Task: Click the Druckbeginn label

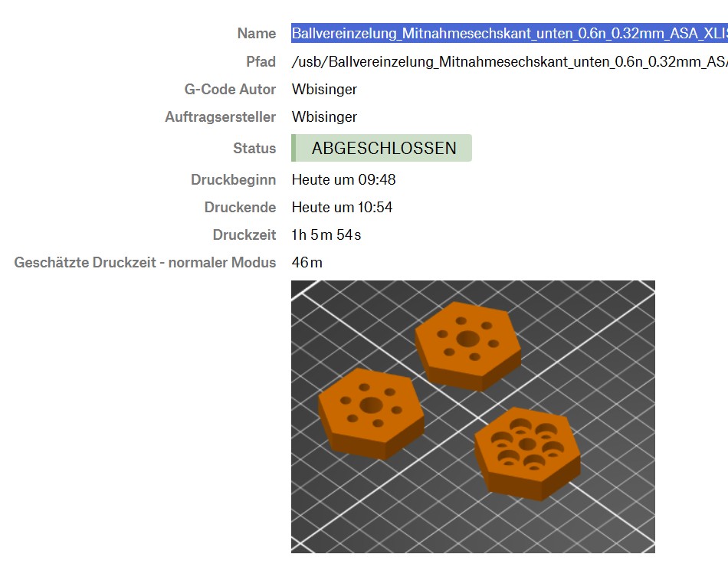Action: point(234,179)
